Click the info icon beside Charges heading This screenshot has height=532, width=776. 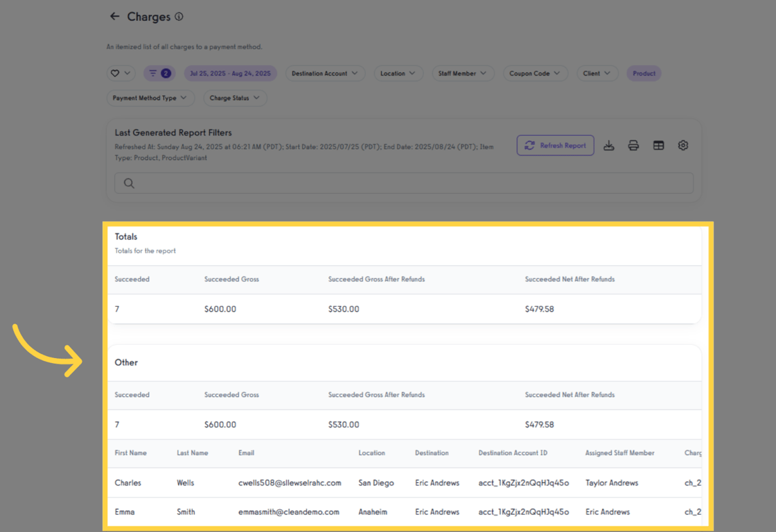click(x=179, y=17)
